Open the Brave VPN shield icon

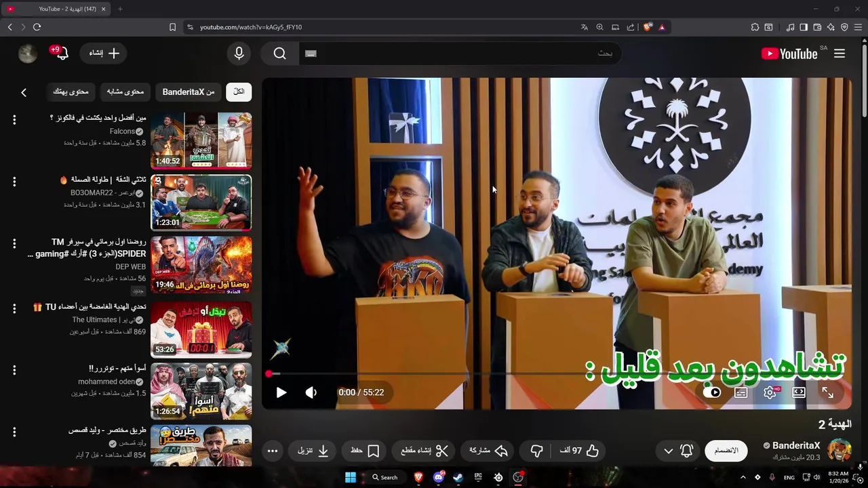click(x=844, y=27)
